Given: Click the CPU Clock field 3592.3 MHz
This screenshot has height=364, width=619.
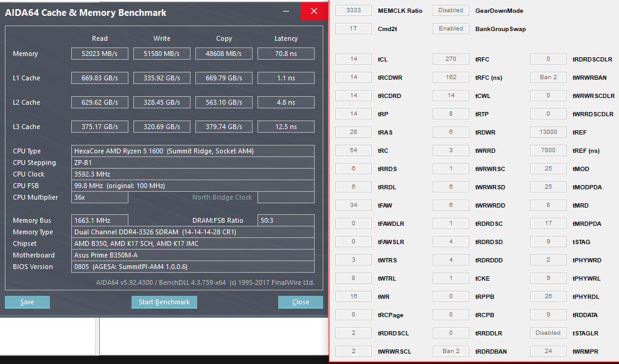Looking at the screenshot, I should click(x=193, y=174).
